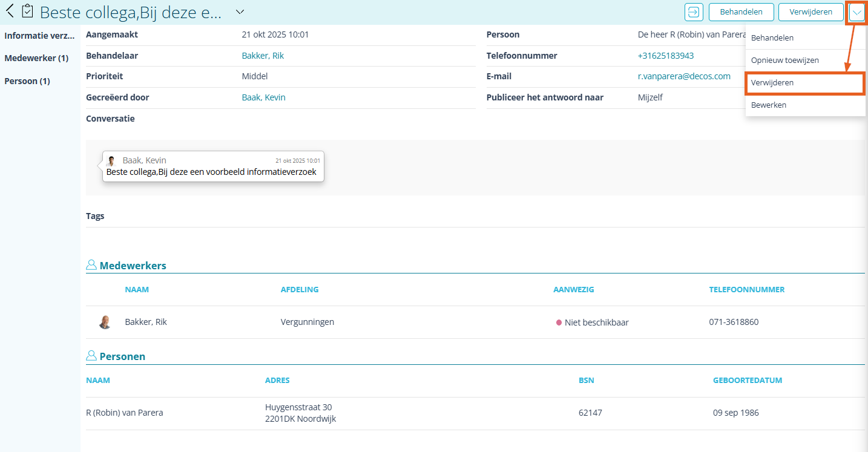Go to Medewerker (1) sidebar section
The image size is (868, 452).
pyautogui.click(x=36, y=58)
